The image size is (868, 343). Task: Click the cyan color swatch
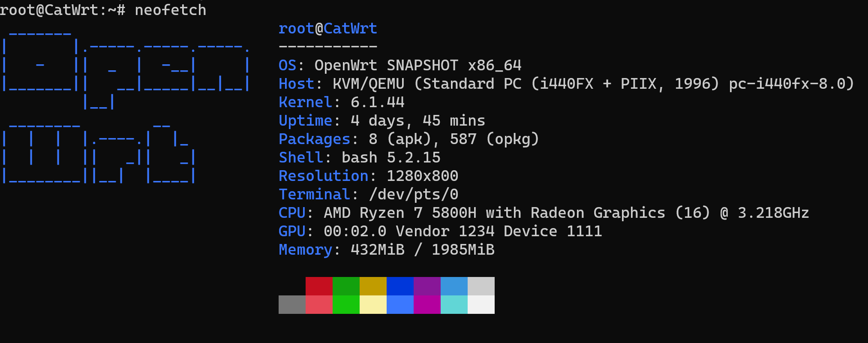pos(454,304)
